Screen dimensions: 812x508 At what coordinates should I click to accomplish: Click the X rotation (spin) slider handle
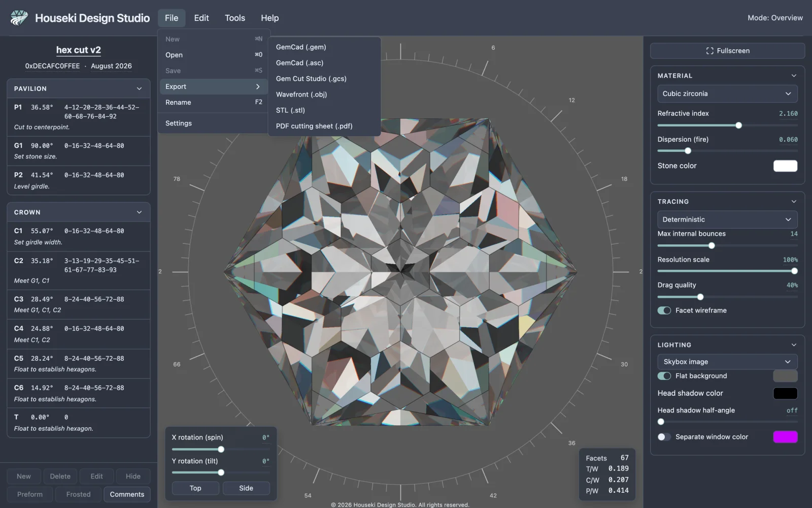(x=221, y=449)
